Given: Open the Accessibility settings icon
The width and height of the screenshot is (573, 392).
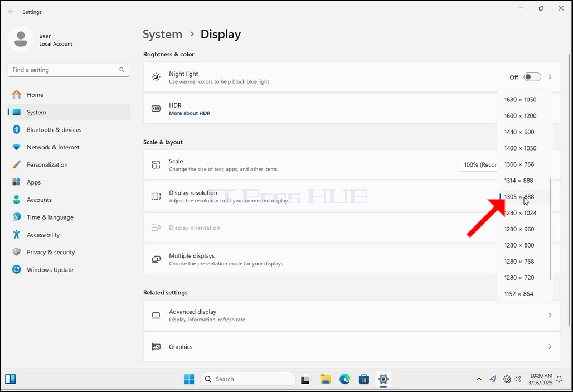Looking at the screenshot, I should pos(17,234).
